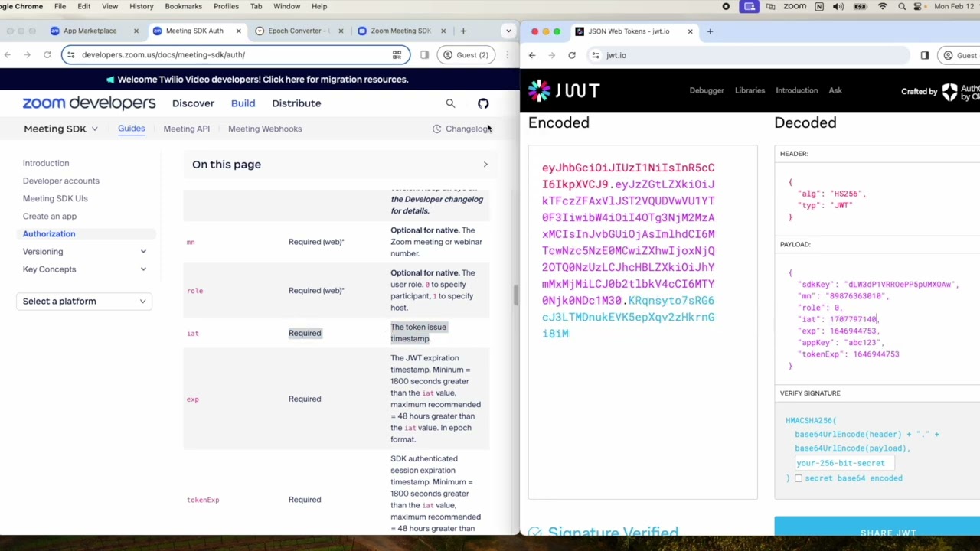Open the Select a platform dropdown

pyautogui.click(x=83, y=302)
